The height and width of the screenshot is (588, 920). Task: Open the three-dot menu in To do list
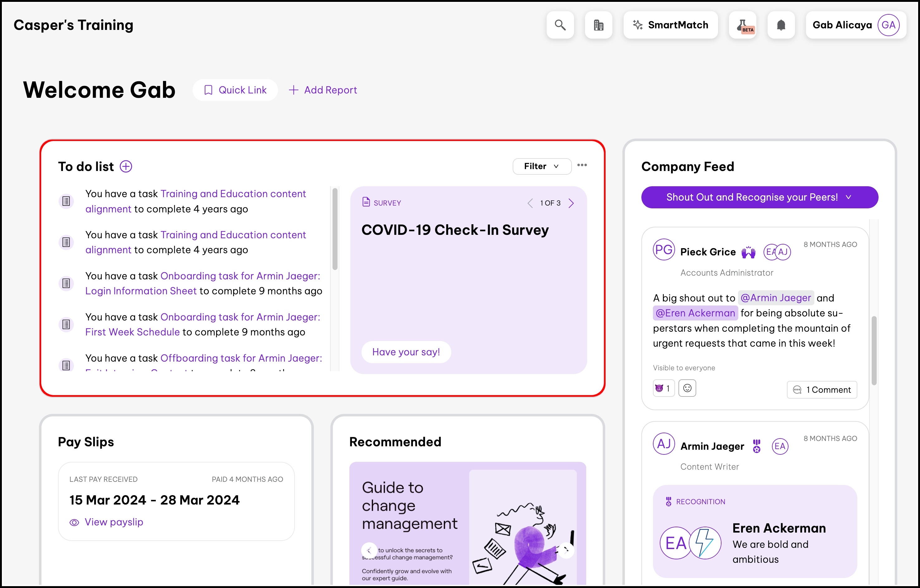point(582,165)
